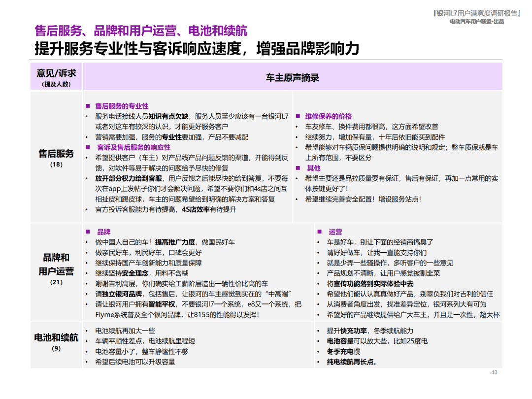
Task: Click the line starting 从消费者角度出发，找准差异定位
Action: 406,304
